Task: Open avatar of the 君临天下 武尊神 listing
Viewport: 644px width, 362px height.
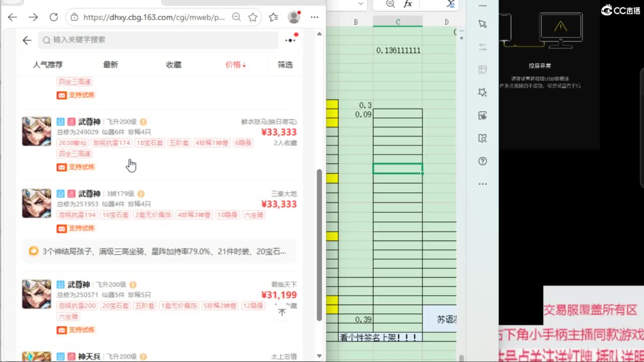Action: point(36,294)
